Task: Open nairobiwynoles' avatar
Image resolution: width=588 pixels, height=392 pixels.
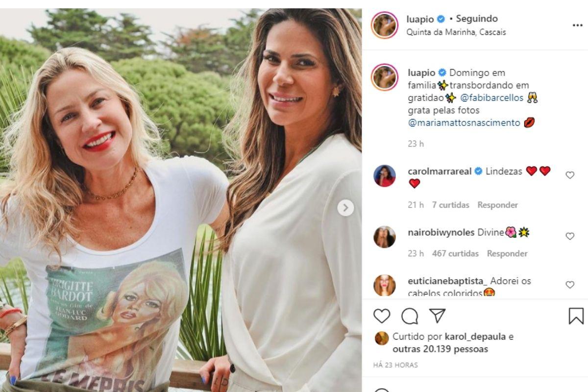Action: [385, 237]
